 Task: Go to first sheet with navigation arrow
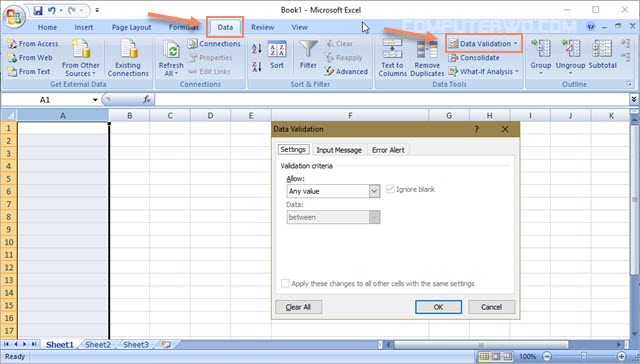(x=7, y=344)
